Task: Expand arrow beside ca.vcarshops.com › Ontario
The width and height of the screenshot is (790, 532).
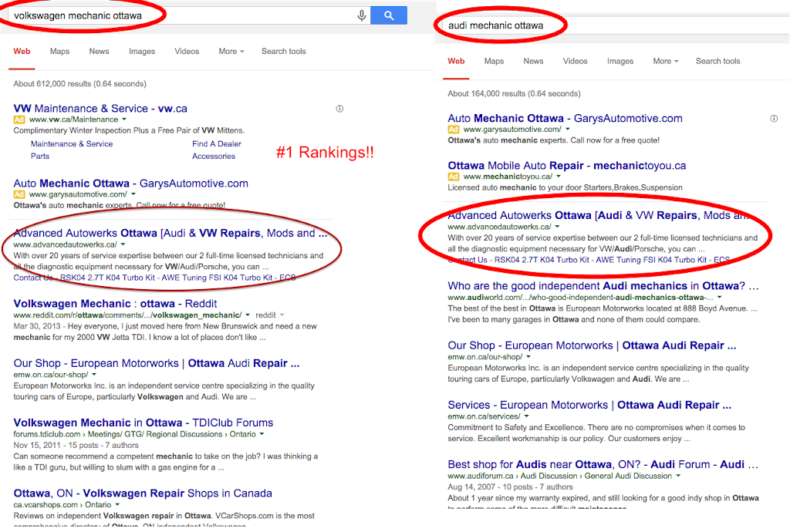Action: tap(117, 505)
